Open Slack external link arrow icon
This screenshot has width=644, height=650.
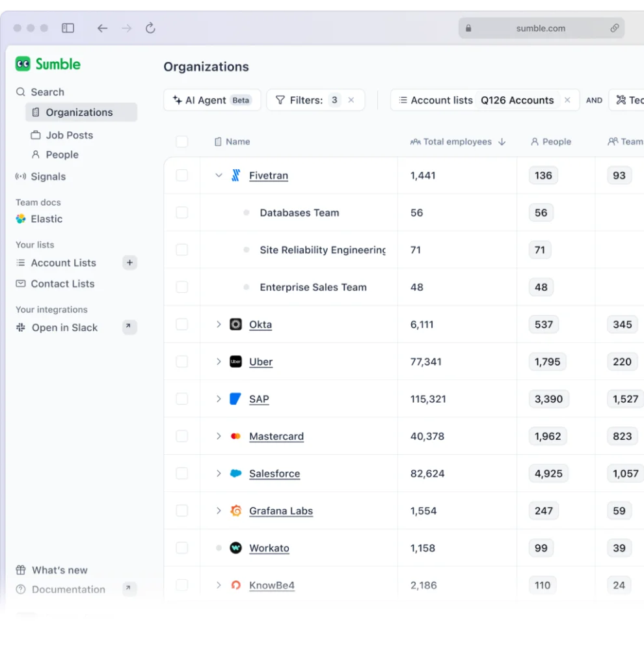[x=129, y=327]
